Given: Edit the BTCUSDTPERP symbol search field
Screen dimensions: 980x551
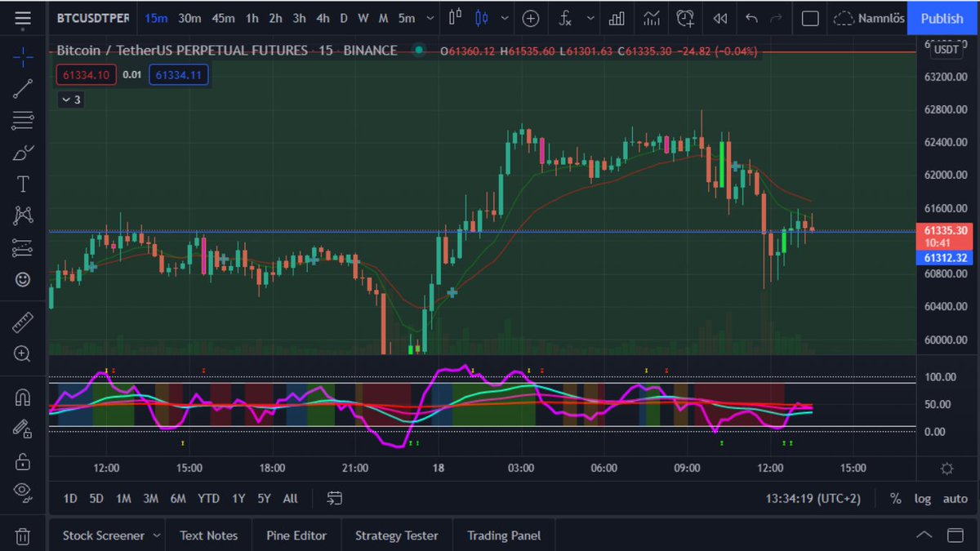Looking at the screenshot, I should 93,18.
